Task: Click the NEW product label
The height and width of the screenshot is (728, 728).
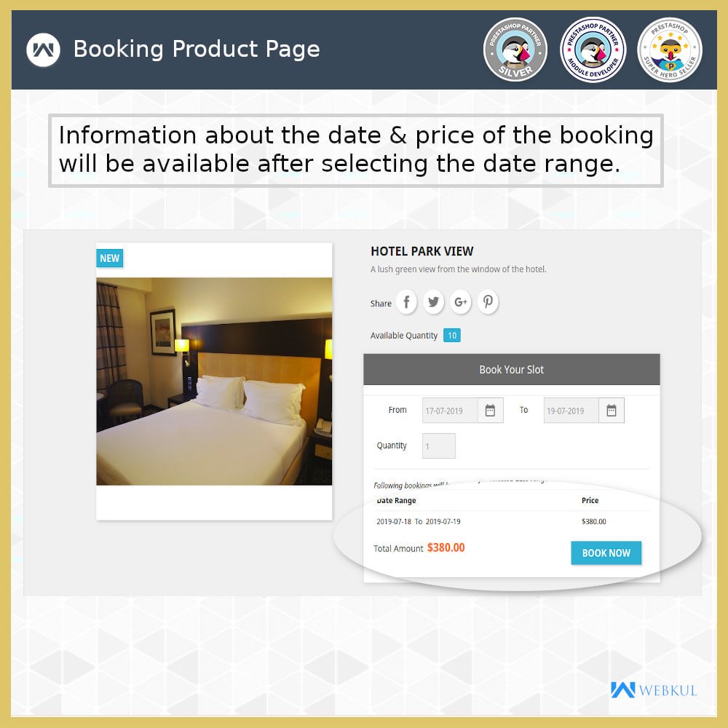Action: [x=110, y=258]
